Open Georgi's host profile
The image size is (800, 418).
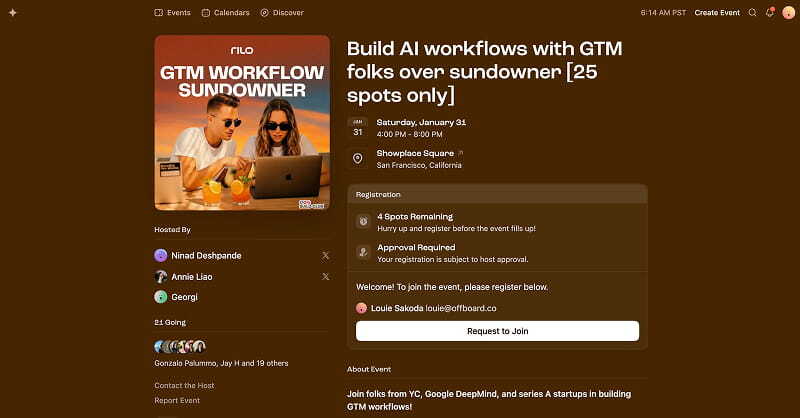(184, 297)
